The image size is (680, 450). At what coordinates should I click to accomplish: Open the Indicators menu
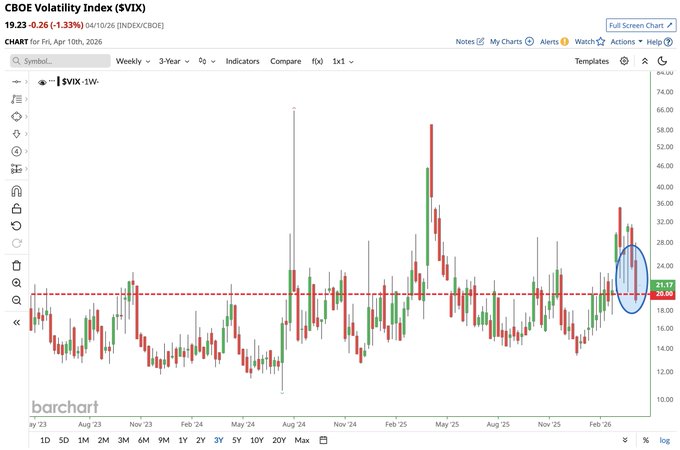242,61
